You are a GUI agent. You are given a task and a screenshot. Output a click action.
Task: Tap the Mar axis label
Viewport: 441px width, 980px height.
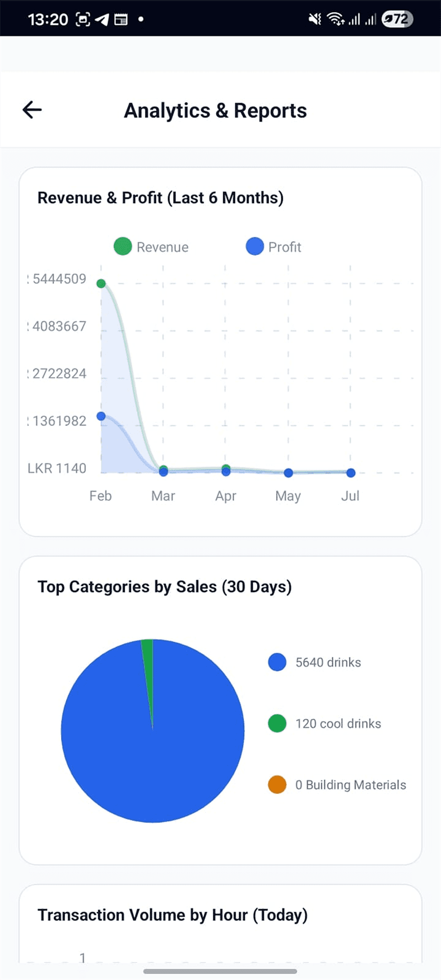(x=163, y=496)
